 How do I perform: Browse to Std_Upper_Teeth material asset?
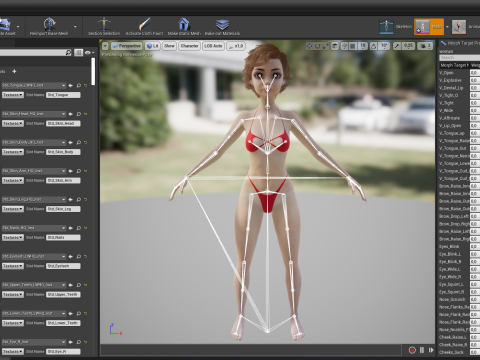click(79, 285)
